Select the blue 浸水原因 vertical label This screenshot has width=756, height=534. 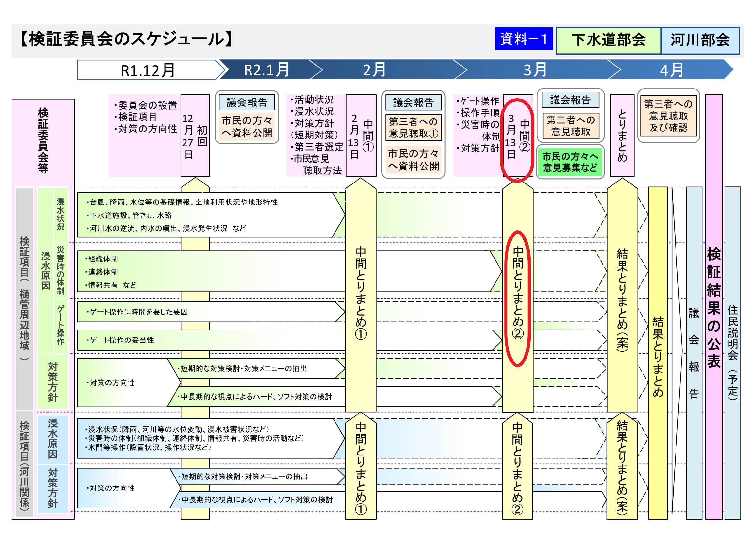(53, 439)
